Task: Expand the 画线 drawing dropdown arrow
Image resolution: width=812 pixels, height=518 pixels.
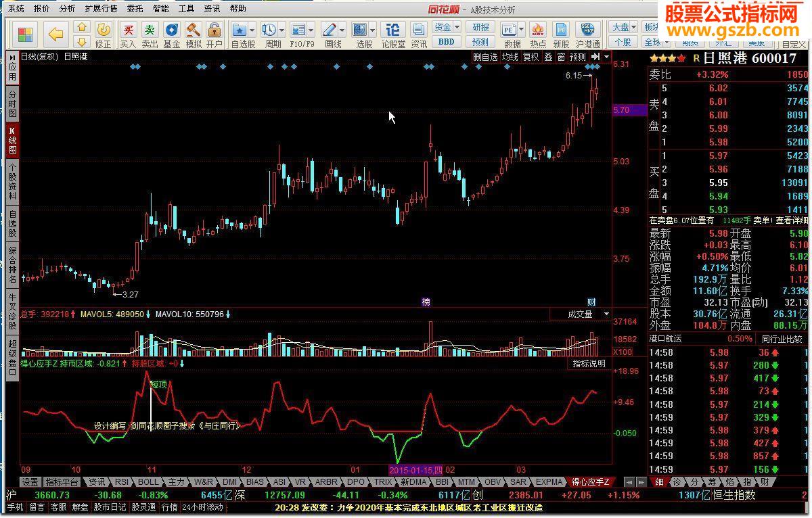Action: tap(342, 30)
